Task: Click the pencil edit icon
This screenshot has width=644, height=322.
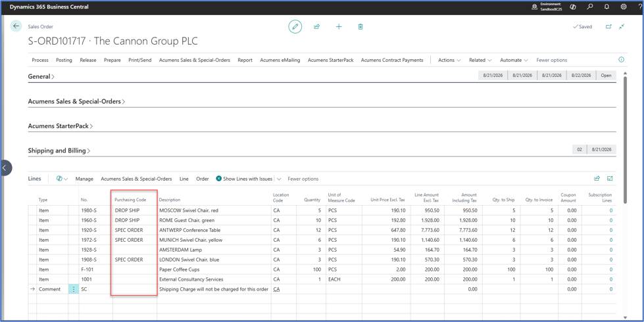Action: 295,27
